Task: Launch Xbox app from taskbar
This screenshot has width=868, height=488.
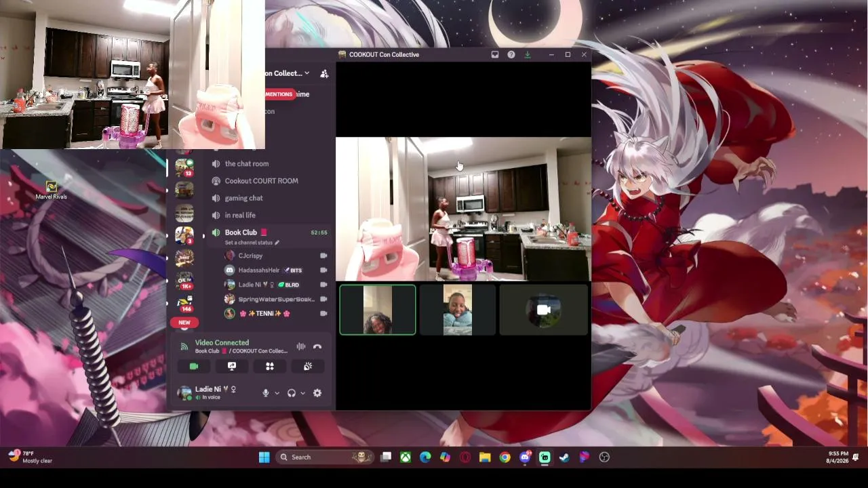Action: pyautogui.click(x=406, y=457)
